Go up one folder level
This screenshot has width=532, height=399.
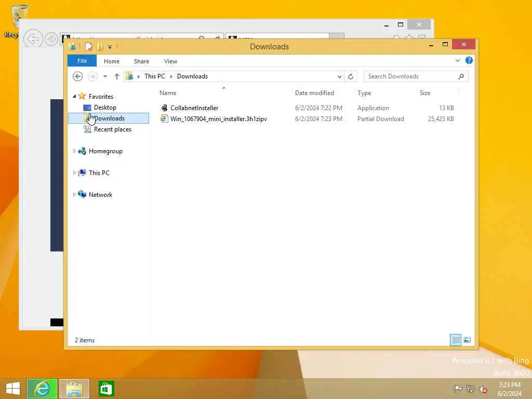pos(117,76)
